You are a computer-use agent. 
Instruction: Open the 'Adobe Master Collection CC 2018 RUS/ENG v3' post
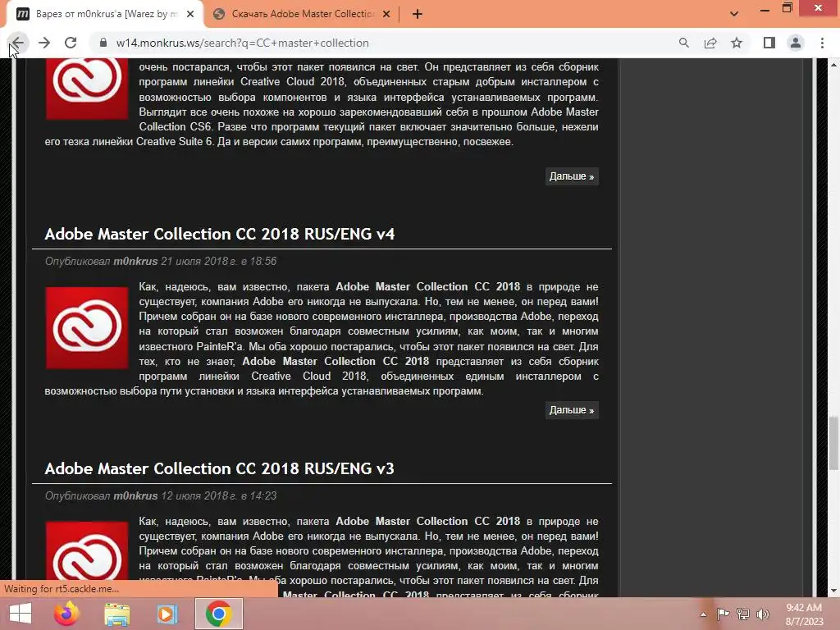(220, 468)
